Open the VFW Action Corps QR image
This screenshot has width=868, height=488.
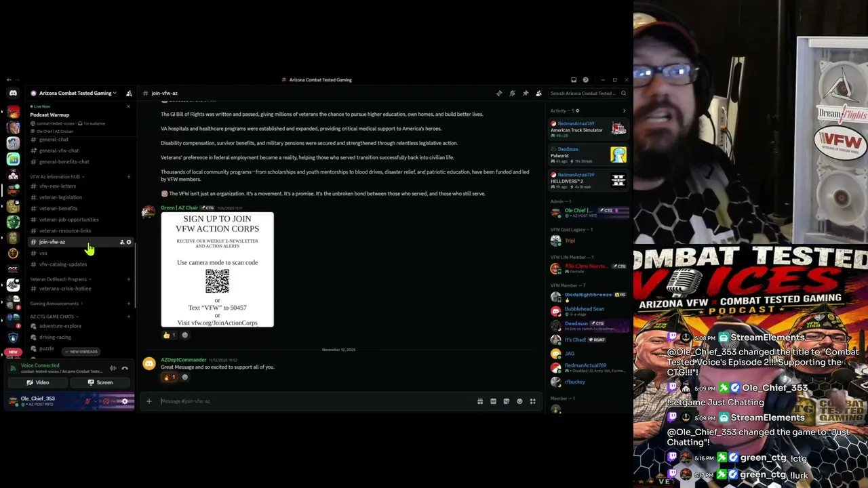[217, 270]
